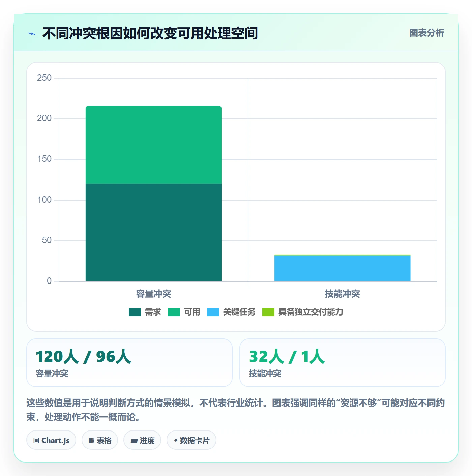Viewport: 472px width, 476px height.
Task: Toggle the 需求 legend color box
Action: [x=135, y=312]
